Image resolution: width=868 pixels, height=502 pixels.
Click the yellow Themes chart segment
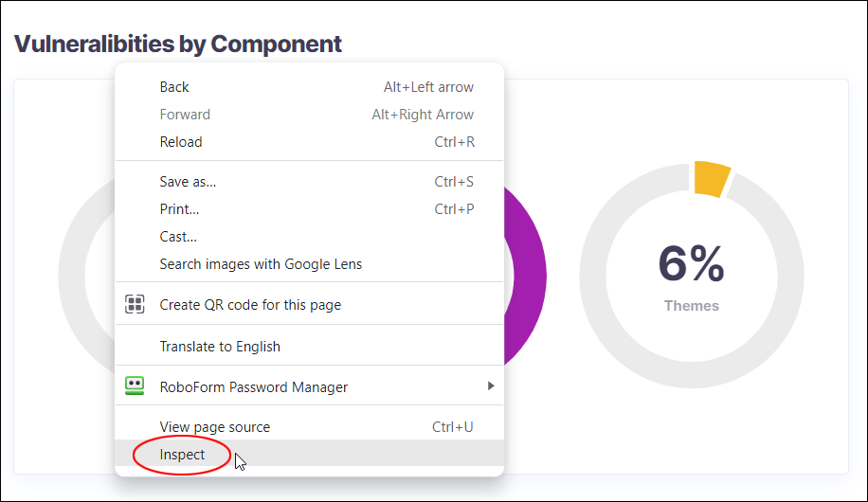pyautogui.click(x=712, y=178)
